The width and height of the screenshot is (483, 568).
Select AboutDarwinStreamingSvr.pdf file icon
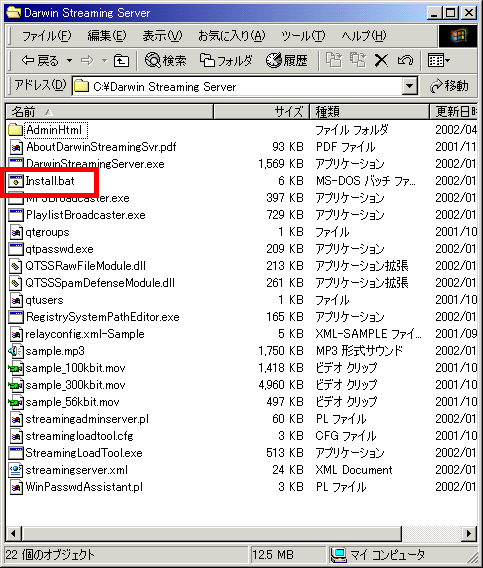[x=15, y=147]
